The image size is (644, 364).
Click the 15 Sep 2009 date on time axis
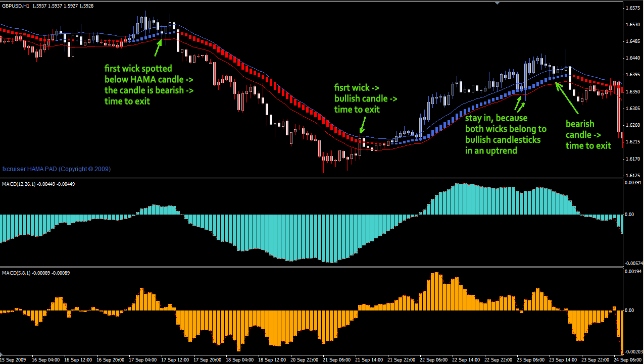(x=14, y=360)
